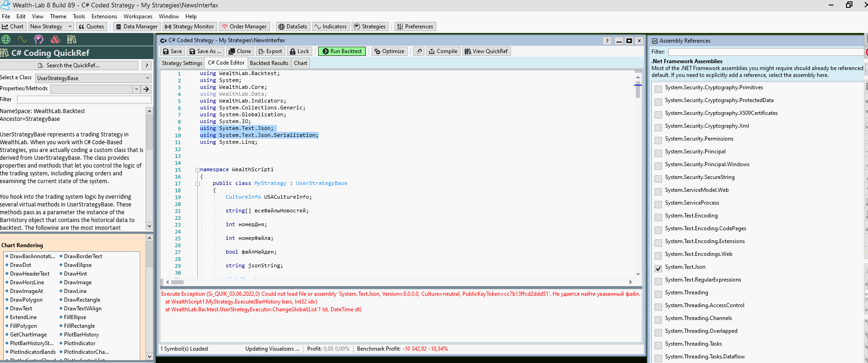Check System.Threading.Tasks assembly
The width and height of the screenshot is (868, 363).
pos(658,345)
